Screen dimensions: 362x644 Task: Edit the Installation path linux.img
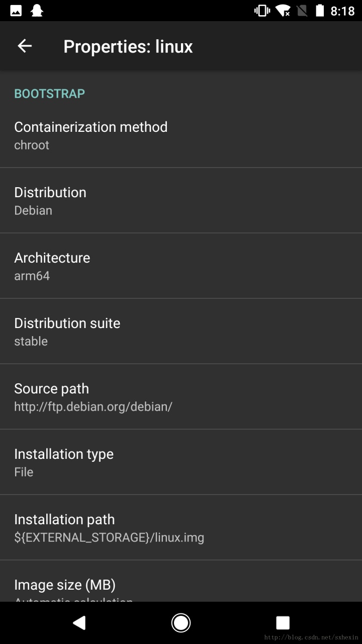tap(181, 528)
